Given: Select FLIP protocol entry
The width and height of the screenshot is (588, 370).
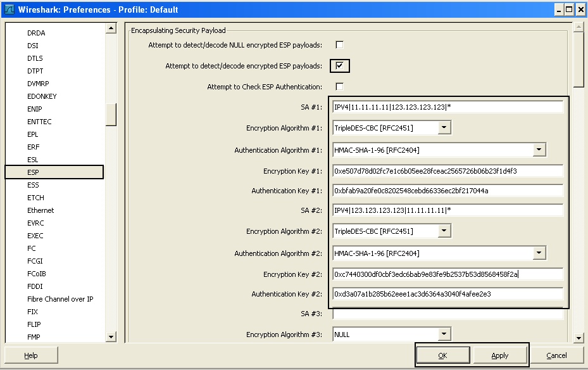Looking at the screenshot, I should [34, 324].
